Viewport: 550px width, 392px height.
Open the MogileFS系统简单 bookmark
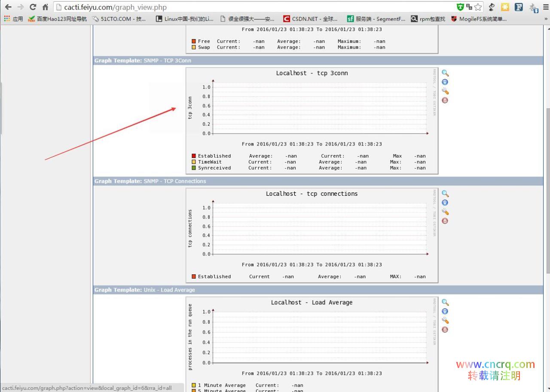(x=479, y=19)
